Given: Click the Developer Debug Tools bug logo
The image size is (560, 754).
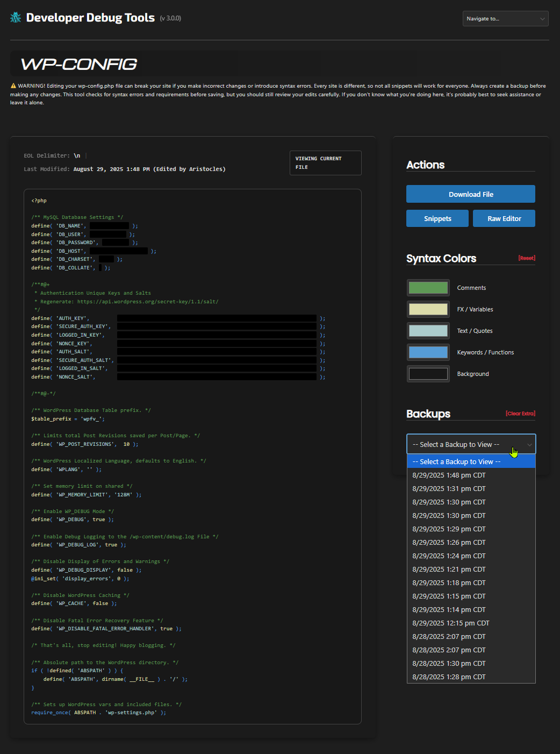Looking at the screenshot, I should [16, 17].
